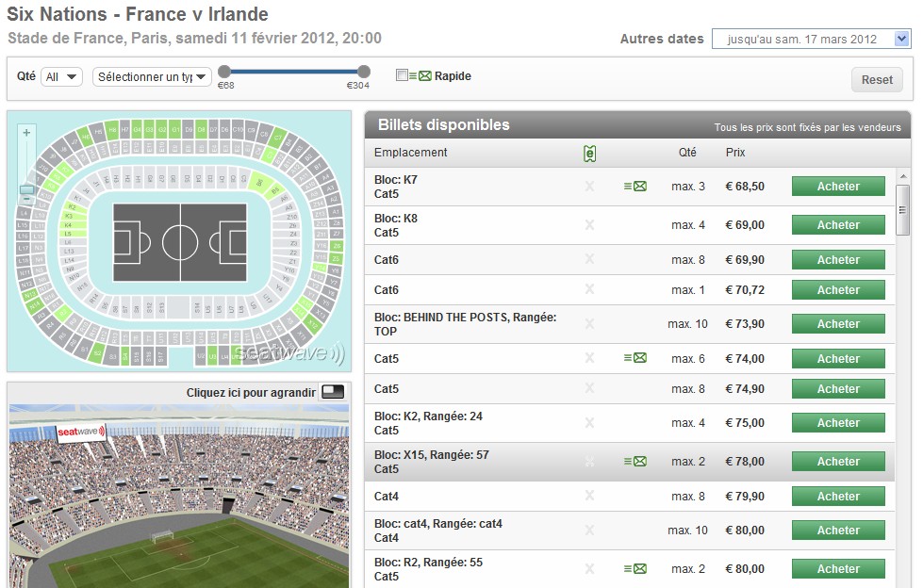Select block G1 on the stadium map

175,128
